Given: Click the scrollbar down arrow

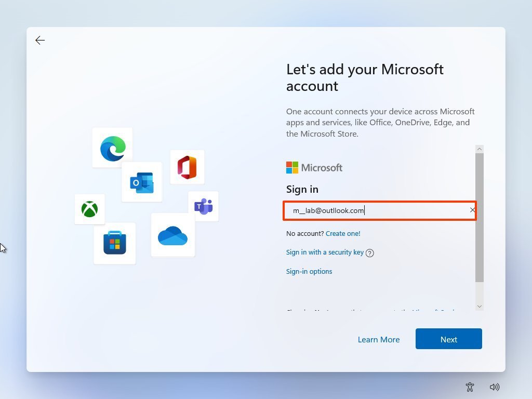Looking at the screenshot, I should point(479,306).
